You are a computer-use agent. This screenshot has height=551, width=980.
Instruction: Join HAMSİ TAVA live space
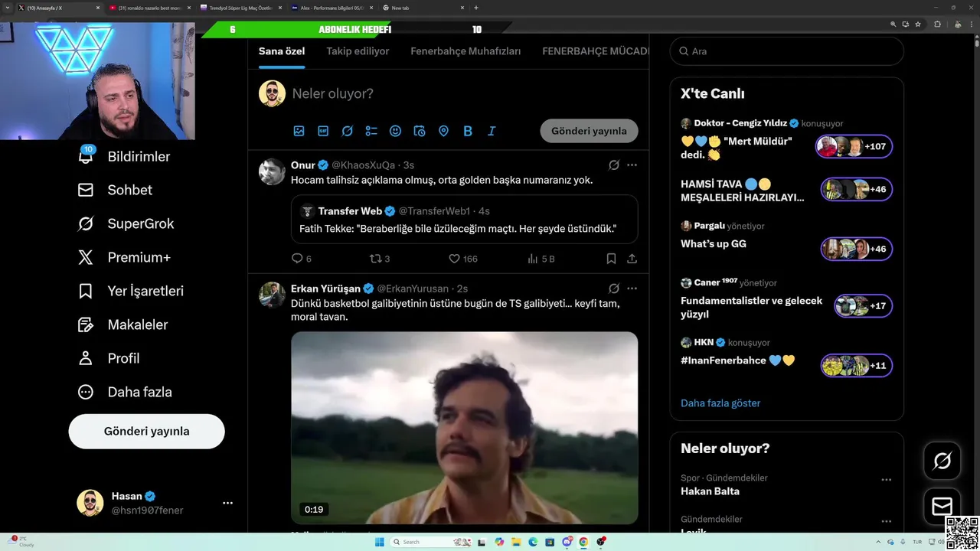coord(856,189)
